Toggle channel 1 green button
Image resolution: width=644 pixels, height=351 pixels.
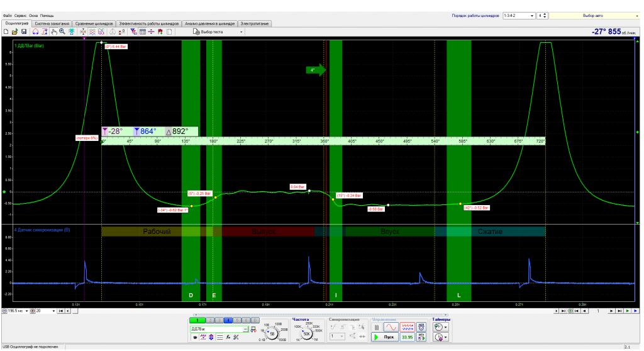click(x=197, y=321)
